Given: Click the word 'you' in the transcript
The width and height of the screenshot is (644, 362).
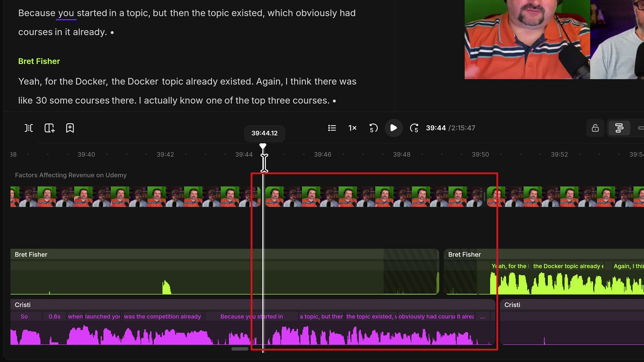Looking at the screenshot, I should click(x=66, y=13).
